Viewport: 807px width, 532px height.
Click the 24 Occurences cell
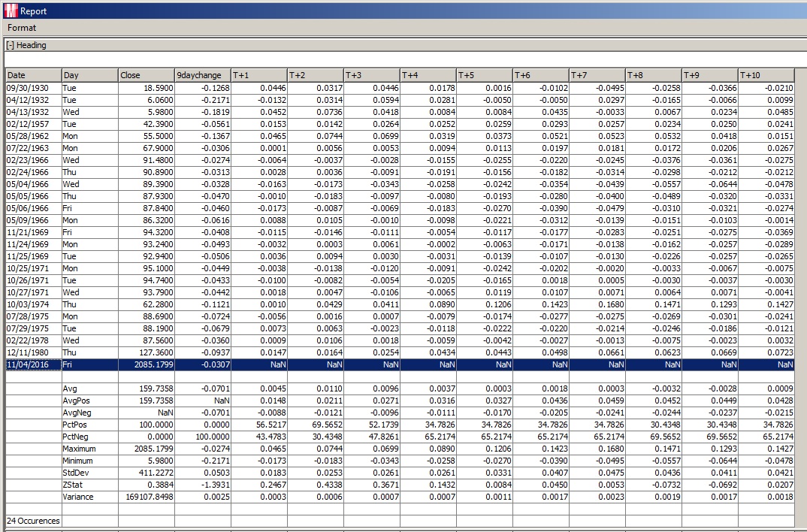[34, 521]
